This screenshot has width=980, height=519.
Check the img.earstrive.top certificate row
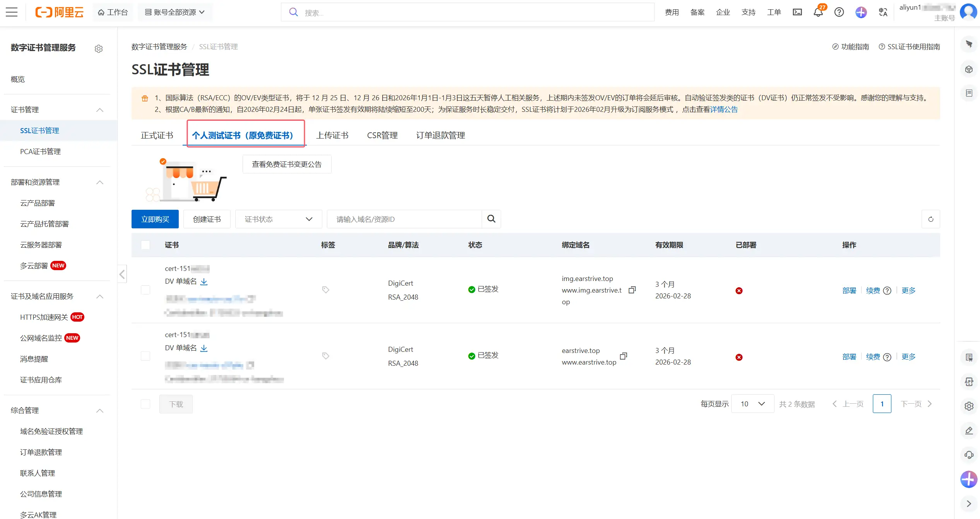pyautogui.click(x=145, y=290)
